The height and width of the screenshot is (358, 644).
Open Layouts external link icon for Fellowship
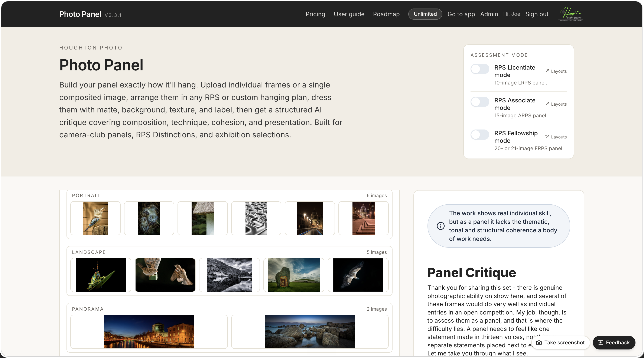coord(547,137)
